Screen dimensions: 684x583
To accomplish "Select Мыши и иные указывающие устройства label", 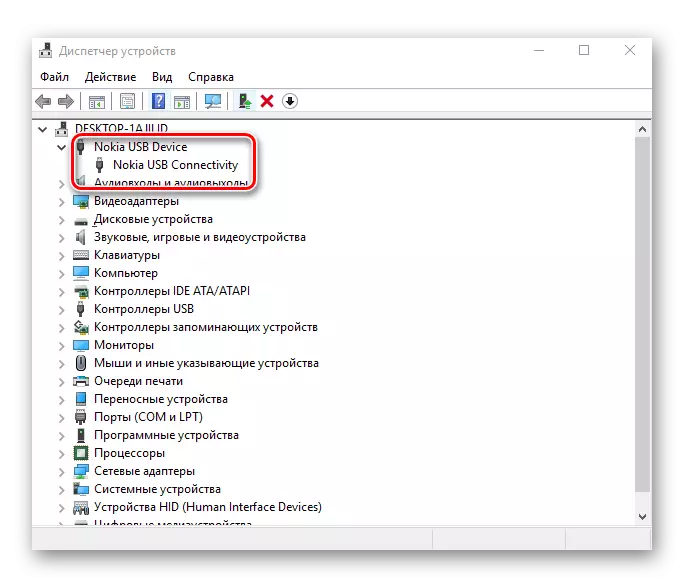I will tap(206, 363).
